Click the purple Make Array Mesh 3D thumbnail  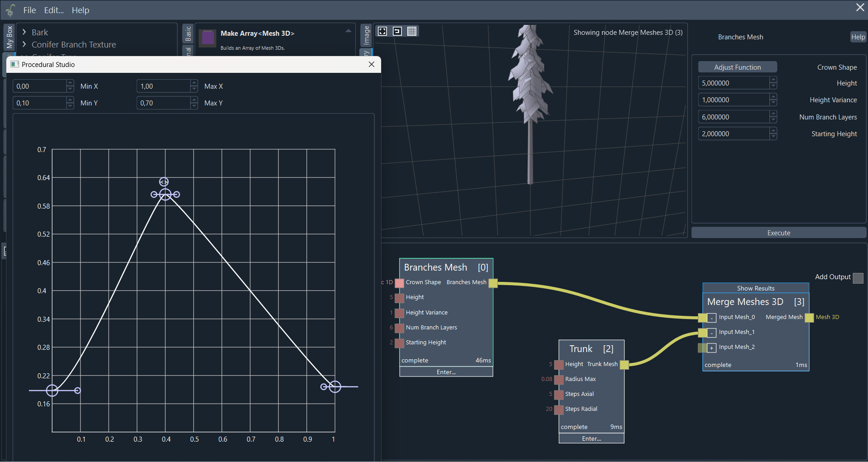207,39
